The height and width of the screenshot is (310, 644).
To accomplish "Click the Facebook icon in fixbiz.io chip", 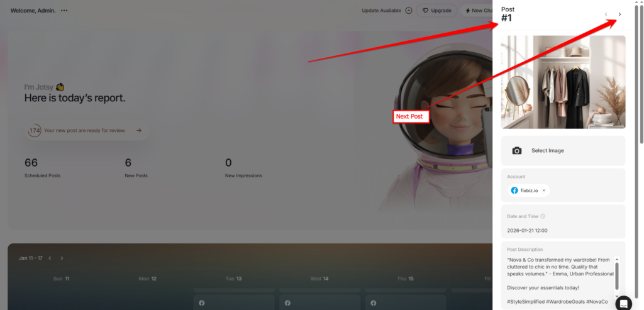I will point(514,191).
